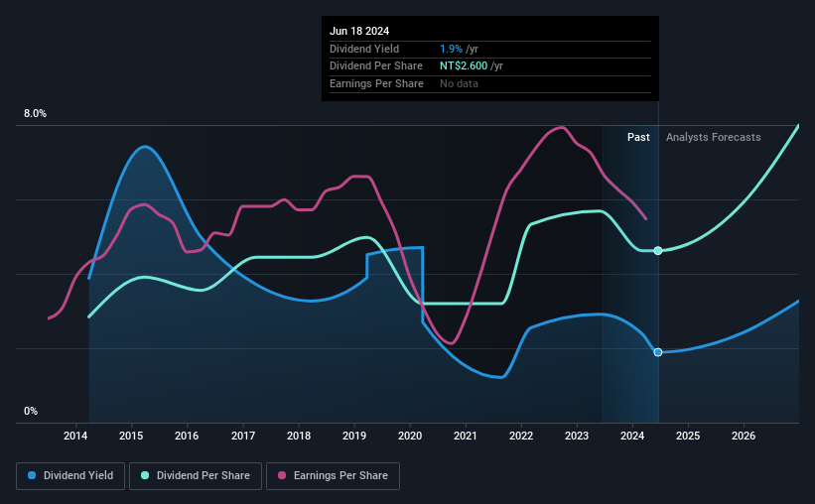Click the 2023 x-axis label
The width and height of the screenshot is (815, 504).
tap(577, 436)
